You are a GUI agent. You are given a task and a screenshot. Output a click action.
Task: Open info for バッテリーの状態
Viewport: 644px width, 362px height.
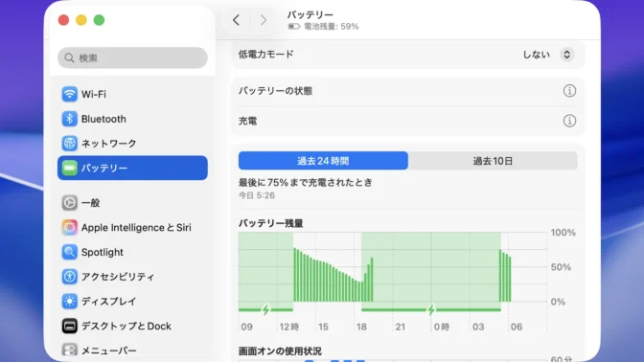(569, 91)
